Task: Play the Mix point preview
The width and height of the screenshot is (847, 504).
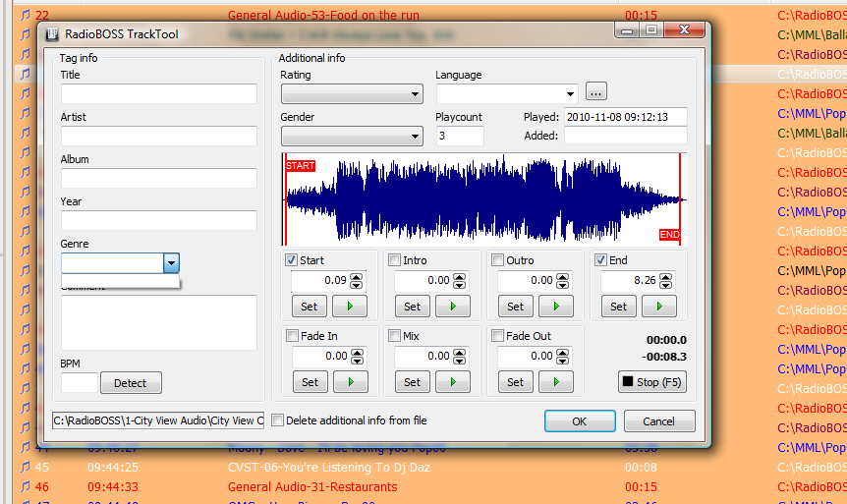Action: (453, 382)
